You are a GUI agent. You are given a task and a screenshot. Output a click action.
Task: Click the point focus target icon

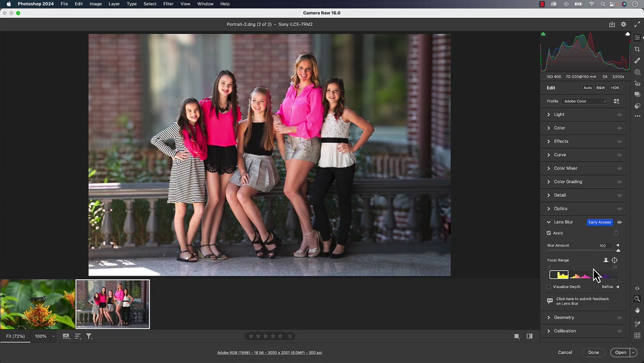[614, 260]
